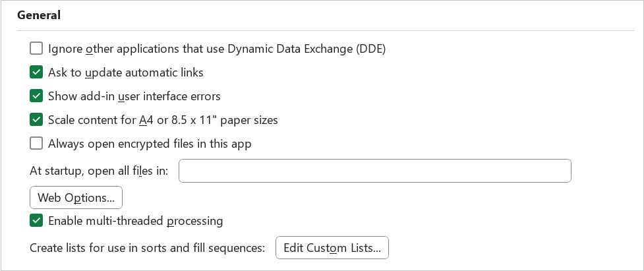Focus the startup folder path text field
This screenshot has height=271, width=644.
[374, 171]
